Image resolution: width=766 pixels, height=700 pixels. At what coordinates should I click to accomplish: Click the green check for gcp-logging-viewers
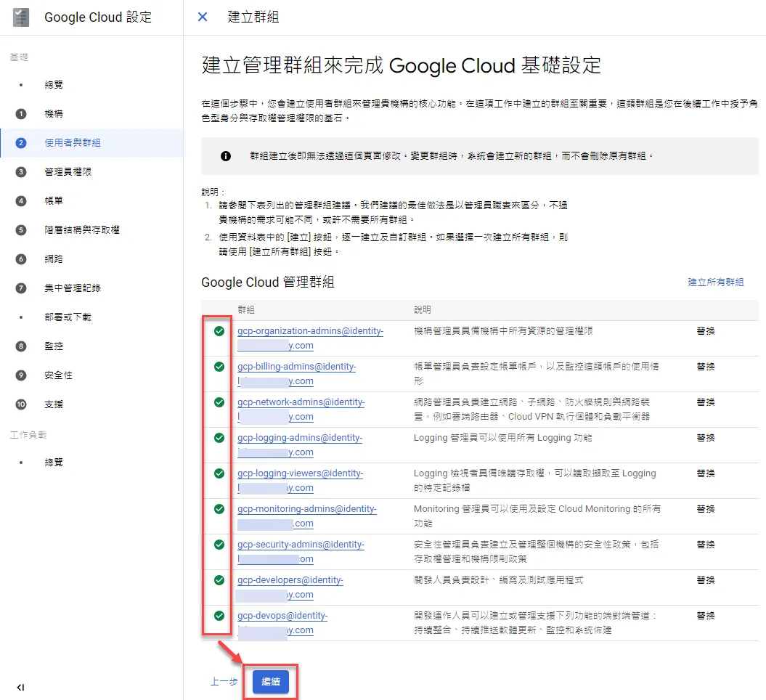pyautogui.click(x=219, y=474)
